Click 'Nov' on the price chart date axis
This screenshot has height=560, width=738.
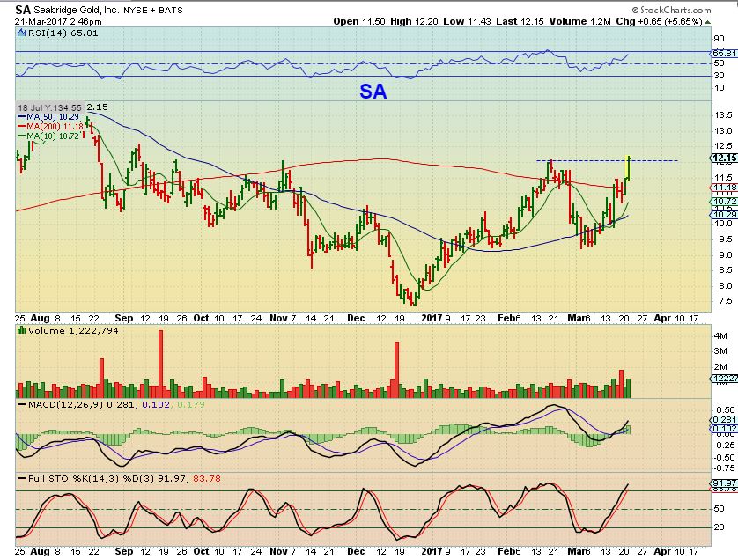point(278,318)
